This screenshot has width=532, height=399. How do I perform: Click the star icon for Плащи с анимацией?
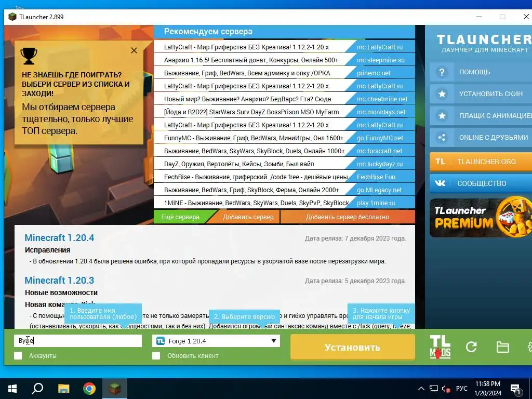coord(442,116)
